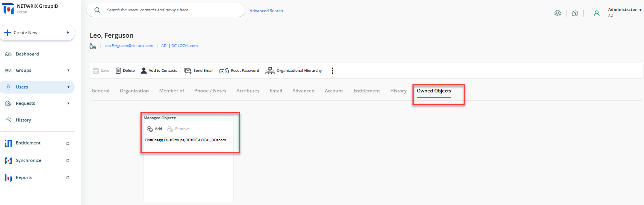Click Add to Contacts button

159,71
